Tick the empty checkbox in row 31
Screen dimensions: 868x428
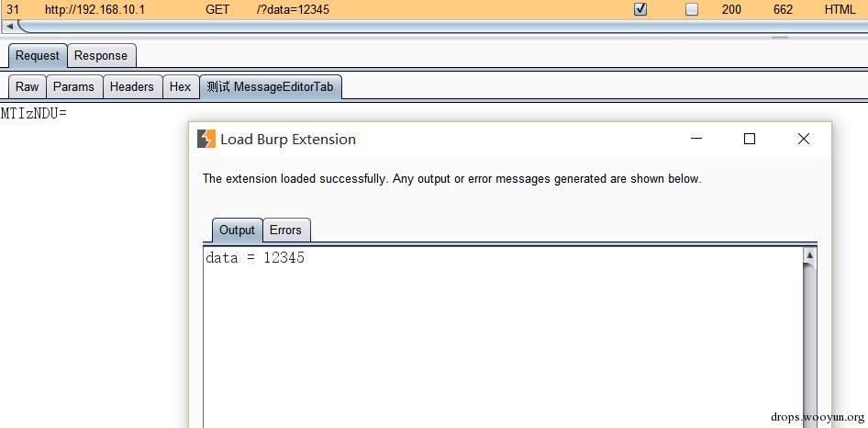[x=692, y=9]
